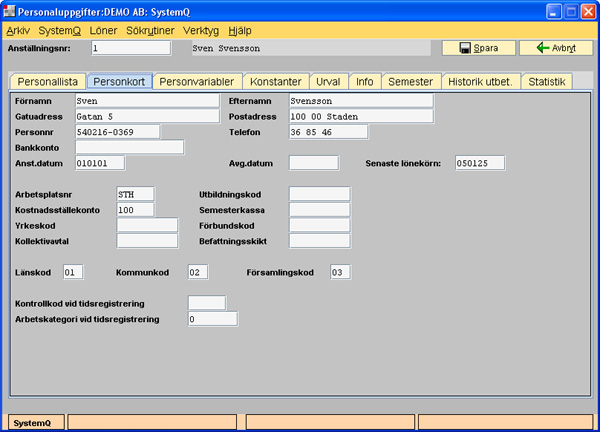
Task: Open the Hjälp menu
Action: [x=240, y=30]
